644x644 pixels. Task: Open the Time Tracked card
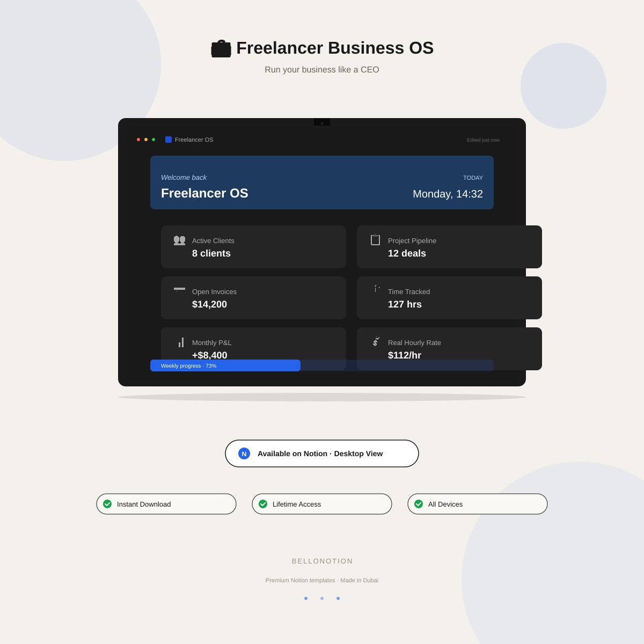coord(449,298)
